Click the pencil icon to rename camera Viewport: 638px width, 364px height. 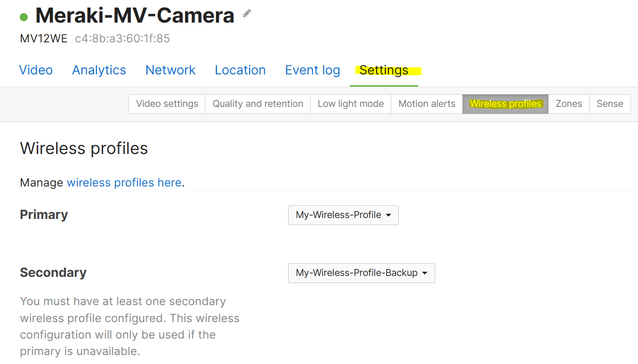click(247, 14)
